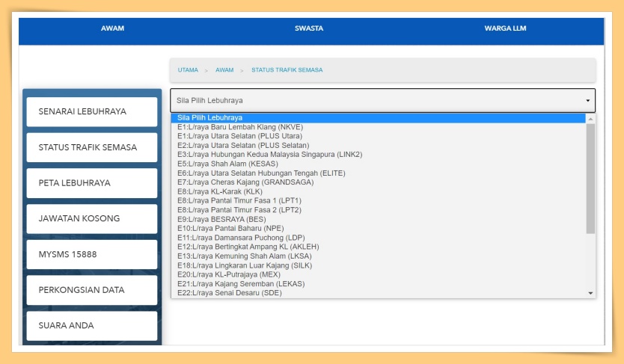Open JAWATAN KOSONG sidebar button

click(x=92, y=218)
